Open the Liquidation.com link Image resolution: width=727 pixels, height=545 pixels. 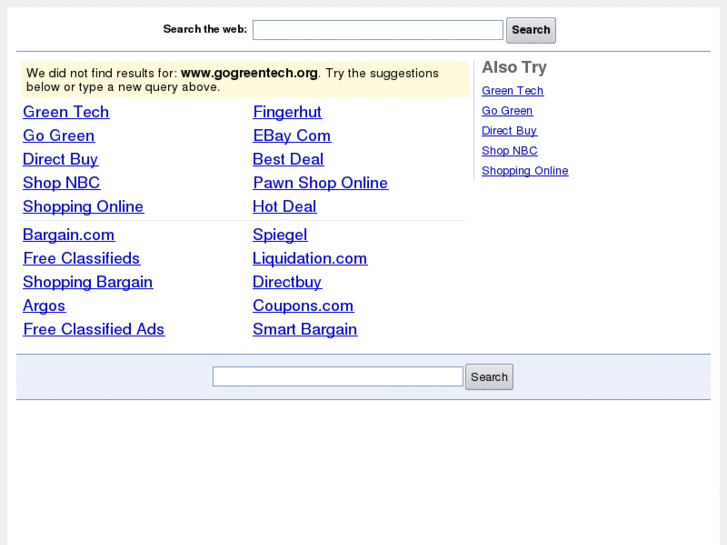tap(310, 258)
